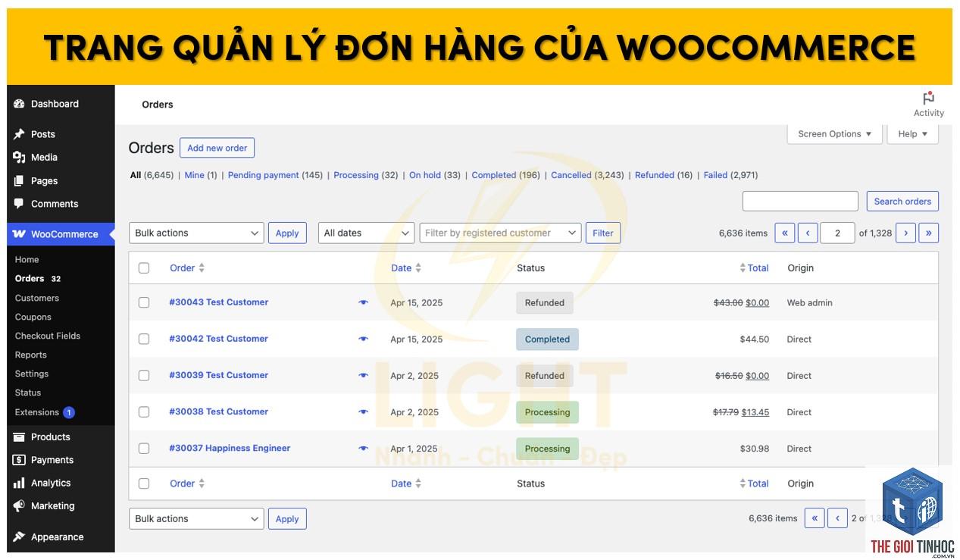Click the Filter button

tap(603, 233)
